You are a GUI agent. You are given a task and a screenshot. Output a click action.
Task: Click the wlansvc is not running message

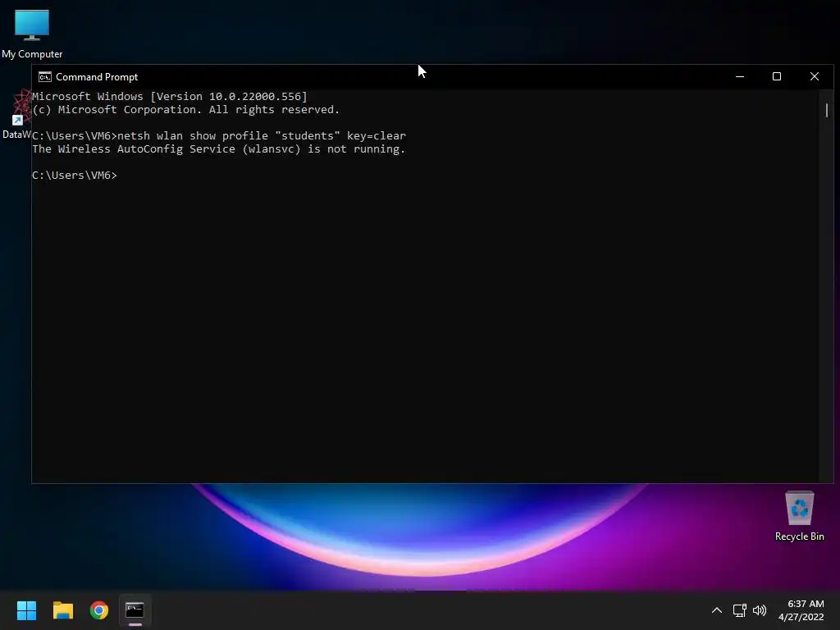click(218, 149)
